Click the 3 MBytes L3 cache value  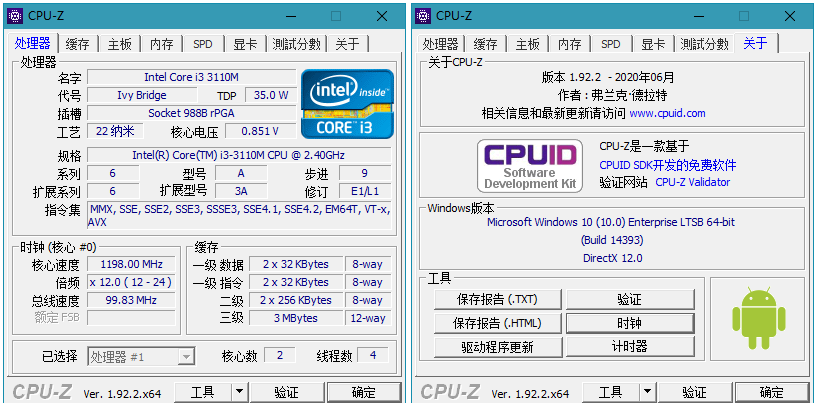(x=296, y=318)
